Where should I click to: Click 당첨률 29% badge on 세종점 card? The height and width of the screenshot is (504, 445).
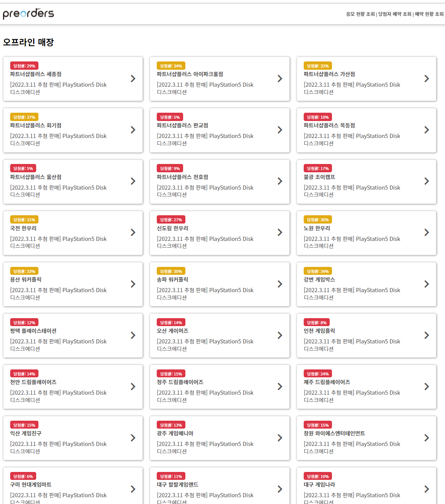[24, 66]
